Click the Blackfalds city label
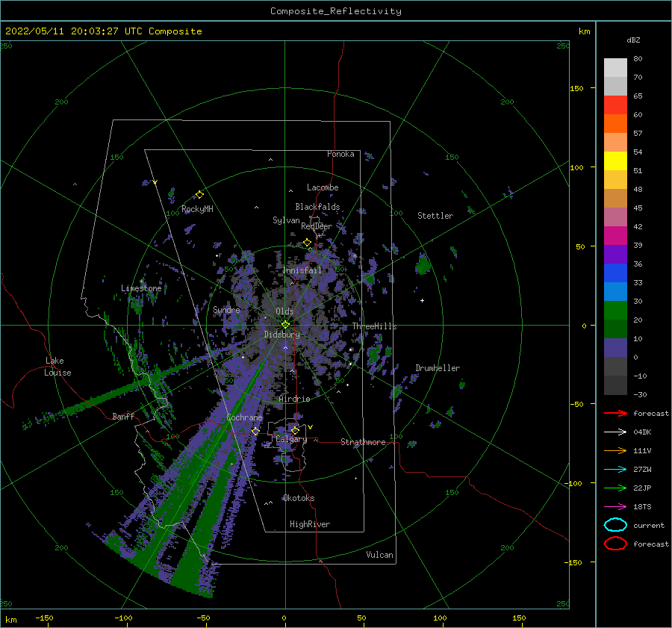672x628 pixels. pyautogui.click(x=317, y=207)
